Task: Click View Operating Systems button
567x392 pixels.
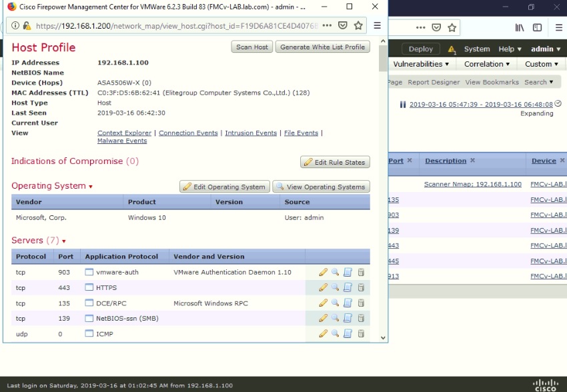Action: (x=321, y=187)
